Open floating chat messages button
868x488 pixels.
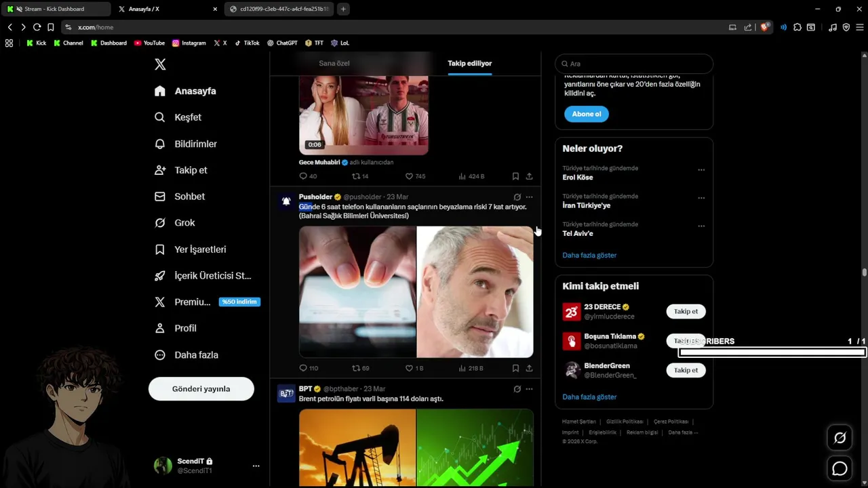pyautogui.click(x=840, y=468)
